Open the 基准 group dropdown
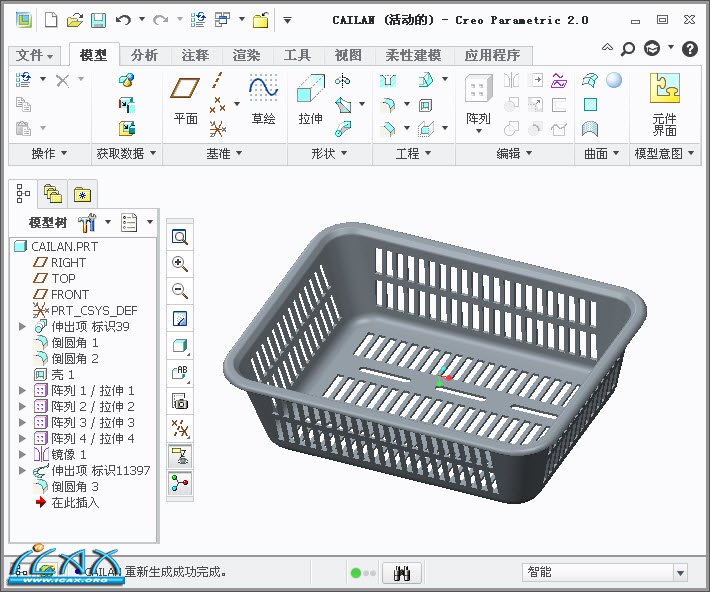This screenshot has width=710, height=592. pyautogui.click(x=223, y=153)
